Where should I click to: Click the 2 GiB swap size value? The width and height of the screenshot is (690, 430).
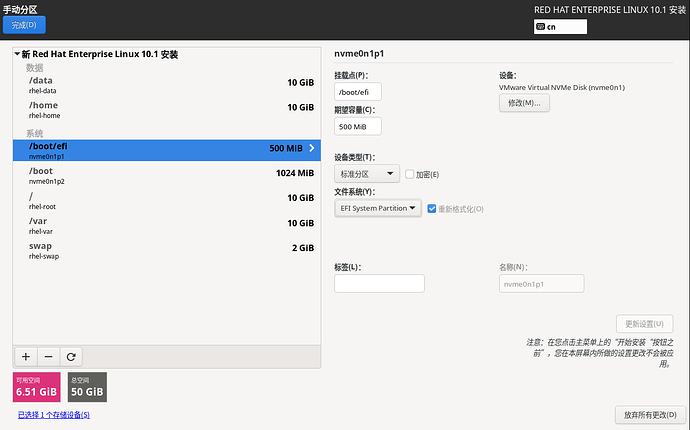point(303,248)
